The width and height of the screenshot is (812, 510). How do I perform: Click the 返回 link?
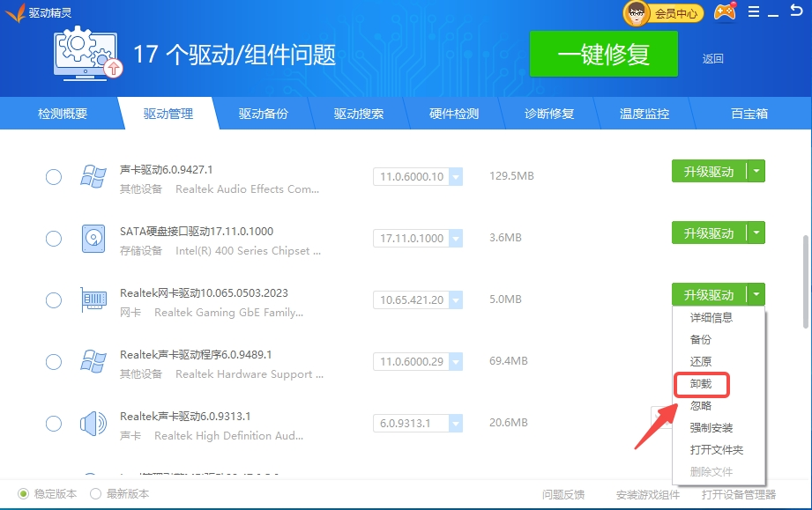pos(712,59)
